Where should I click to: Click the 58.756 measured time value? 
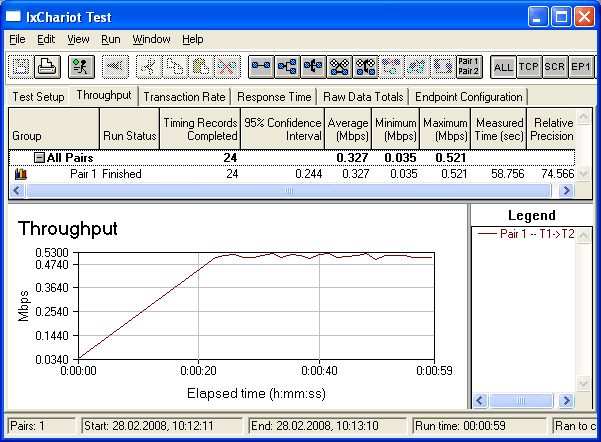(507, 174)
